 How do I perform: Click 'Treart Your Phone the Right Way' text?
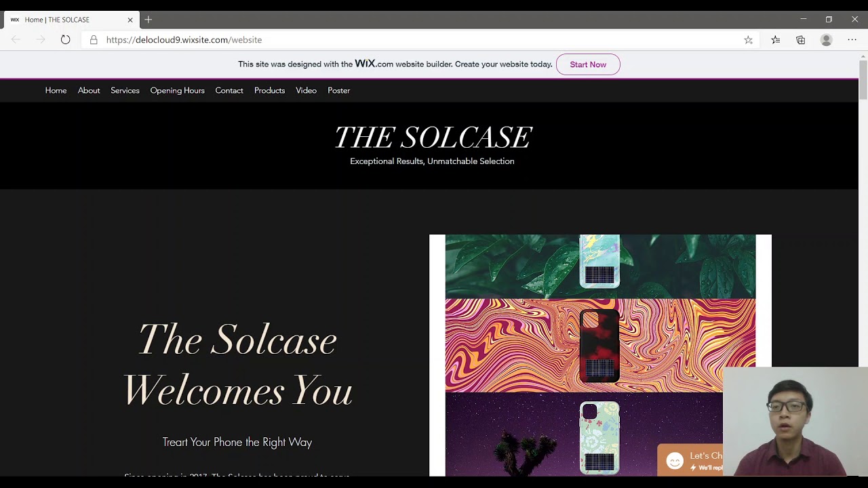point(237,442)
